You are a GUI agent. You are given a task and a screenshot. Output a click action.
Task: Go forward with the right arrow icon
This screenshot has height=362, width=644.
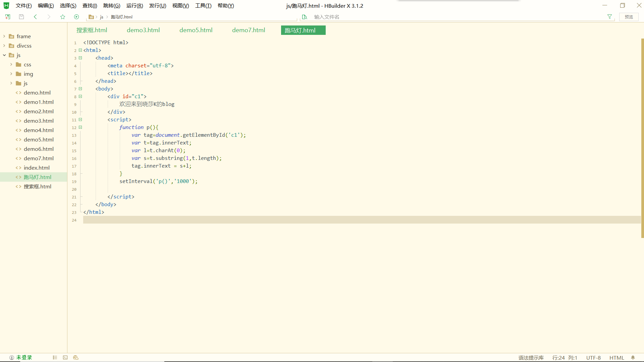pos(49,17)
